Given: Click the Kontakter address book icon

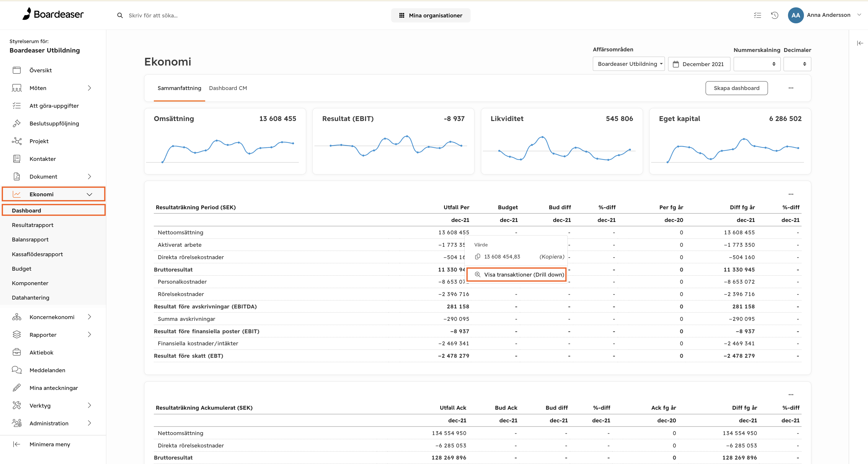Looking at the screenshot, I should pos(17,159).
